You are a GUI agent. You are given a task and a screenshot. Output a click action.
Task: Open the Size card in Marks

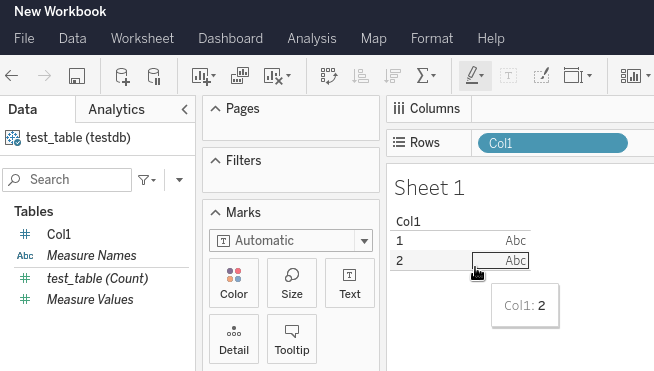[x=292, y=283]
